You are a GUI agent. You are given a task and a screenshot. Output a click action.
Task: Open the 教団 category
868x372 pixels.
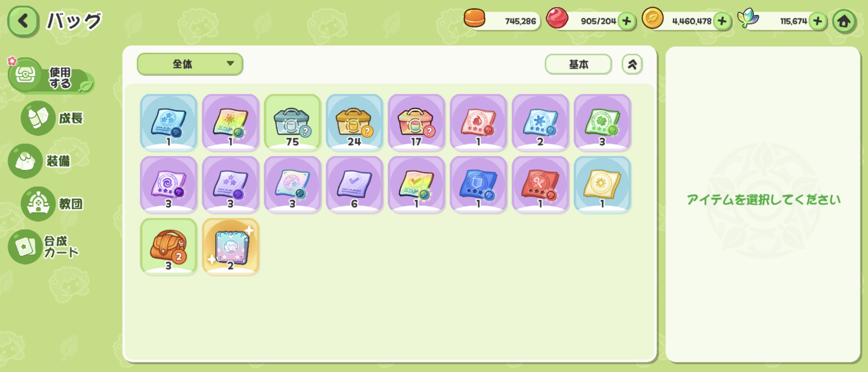52,204
